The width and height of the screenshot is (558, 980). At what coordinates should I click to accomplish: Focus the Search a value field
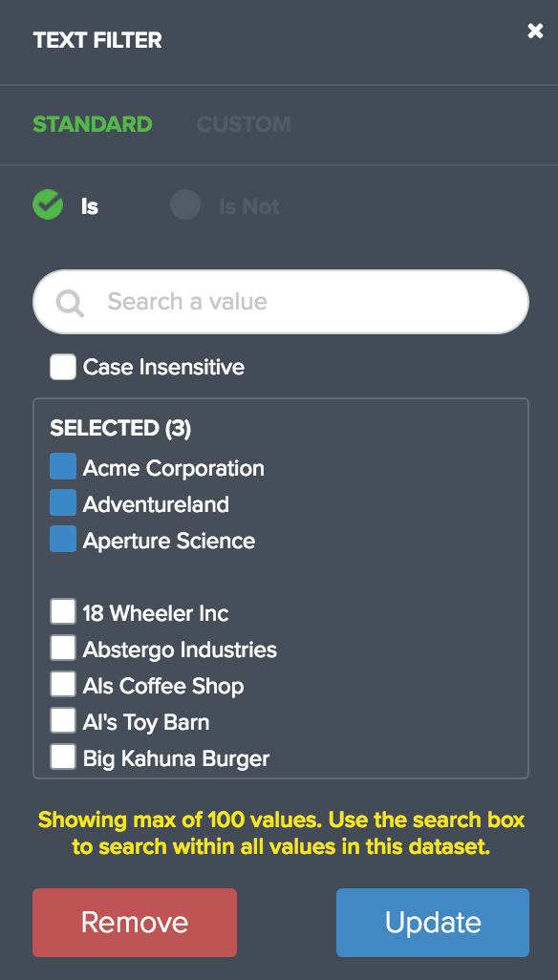point(281,302)
